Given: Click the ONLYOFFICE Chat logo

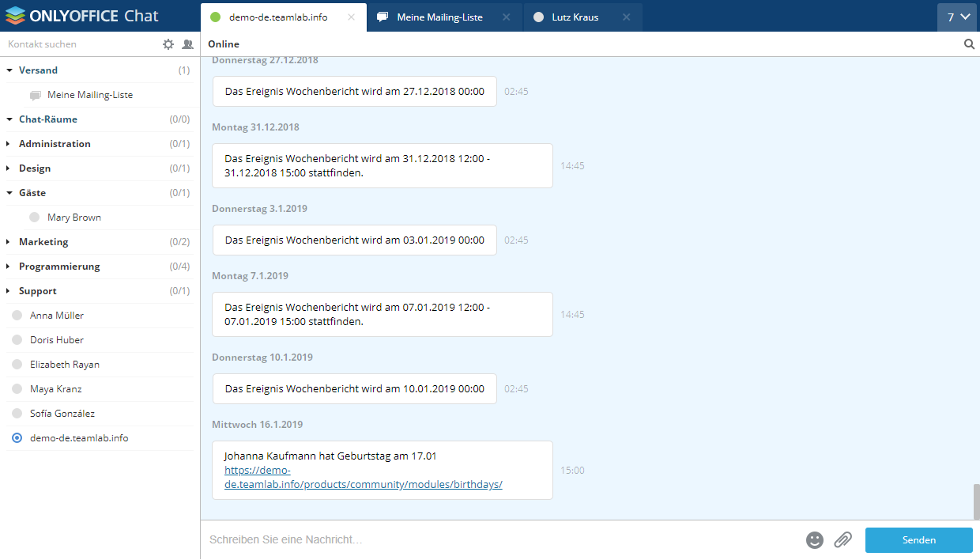Looking at the screenshot, I should click(x=81, y=16).
